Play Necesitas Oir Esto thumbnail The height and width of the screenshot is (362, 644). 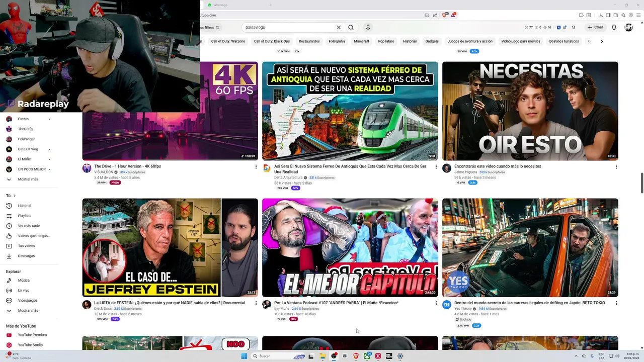(530, 111)
